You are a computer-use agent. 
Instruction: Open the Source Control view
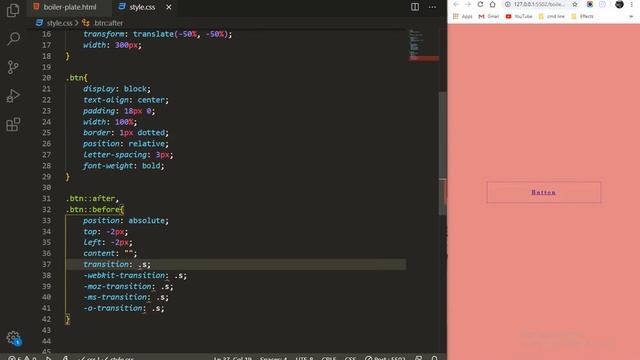pyautogui.click(x=13, y=67)
